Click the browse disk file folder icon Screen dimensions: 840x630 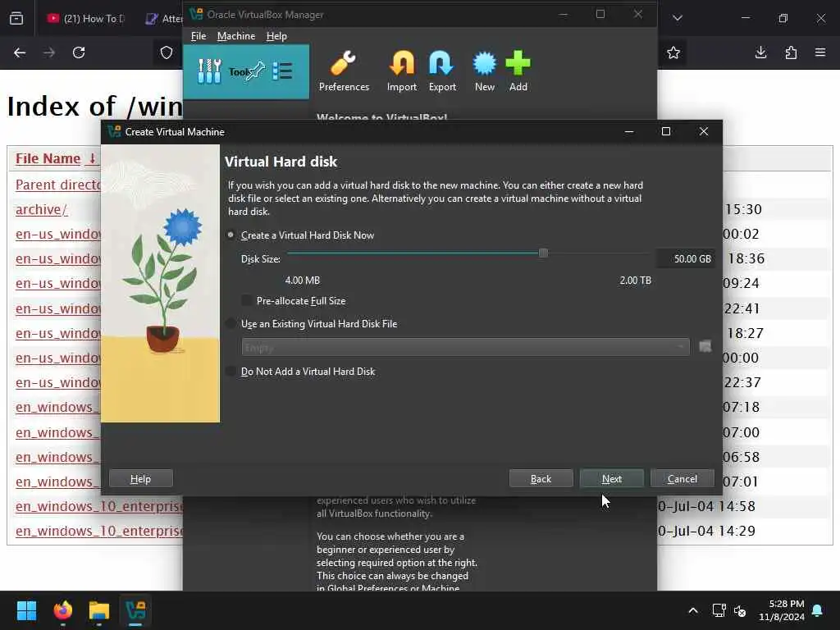705,347
